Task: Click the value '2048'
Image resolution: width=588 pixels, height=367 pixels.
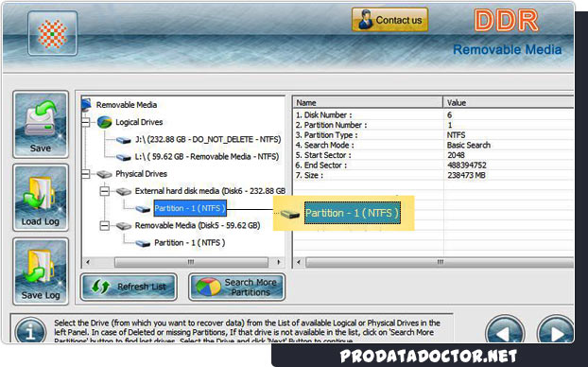Action: pyautogui.click(x=456, y=155)
